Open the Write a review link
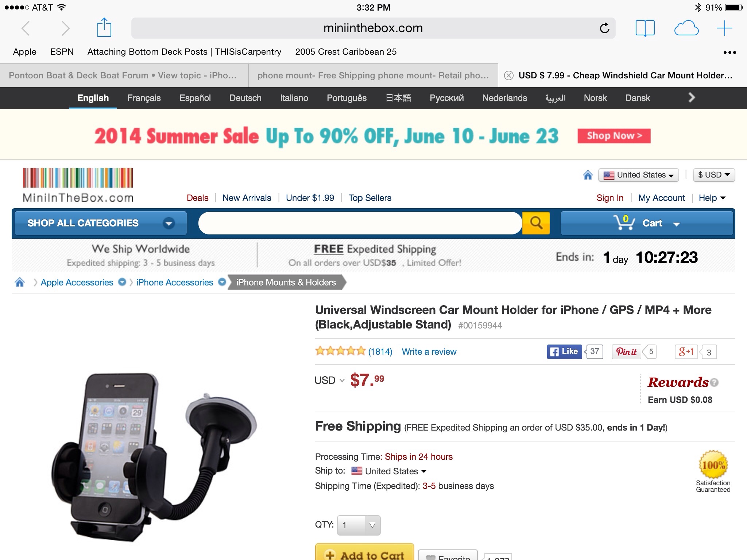Screen dimensions: 747x560 pos(429,351)
